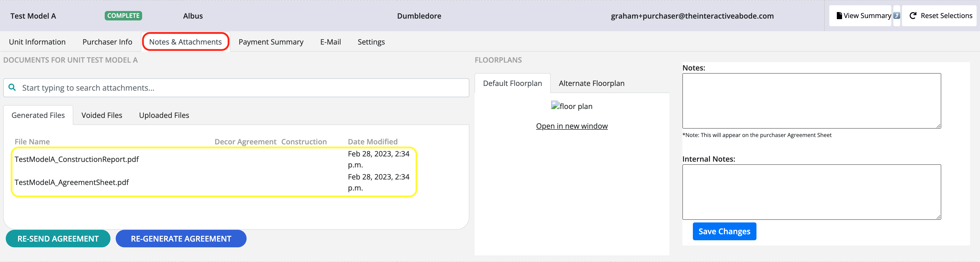This screenshot has height=262, width=980.
Task: Click into the Notes text area
Action: (x=811, y=101)
